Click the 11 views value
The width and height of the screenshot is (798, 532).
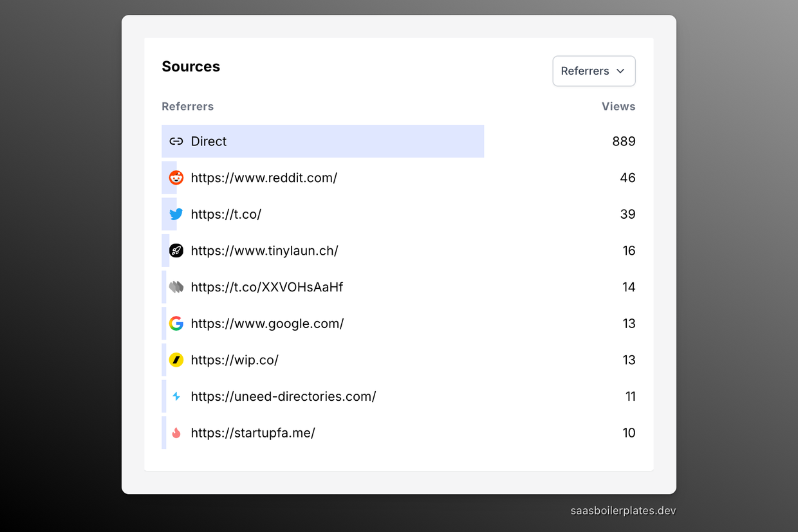click(x=631, y=396)
